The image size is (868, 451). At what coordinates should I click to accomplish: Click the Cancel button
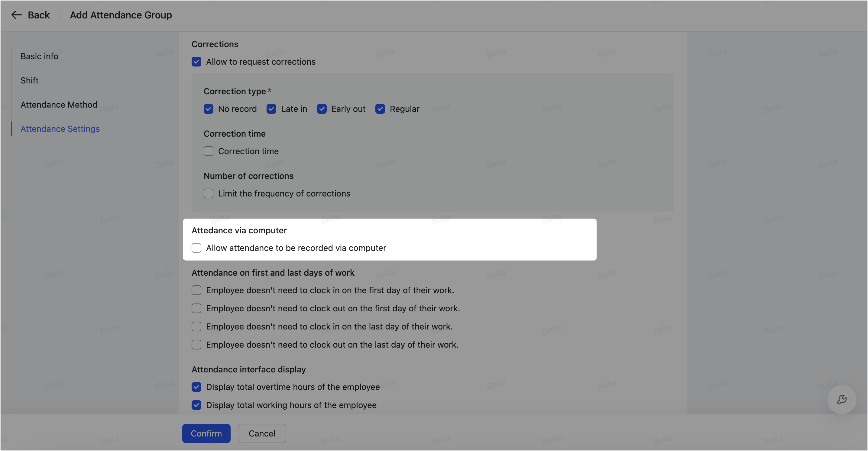click(262, 433)
